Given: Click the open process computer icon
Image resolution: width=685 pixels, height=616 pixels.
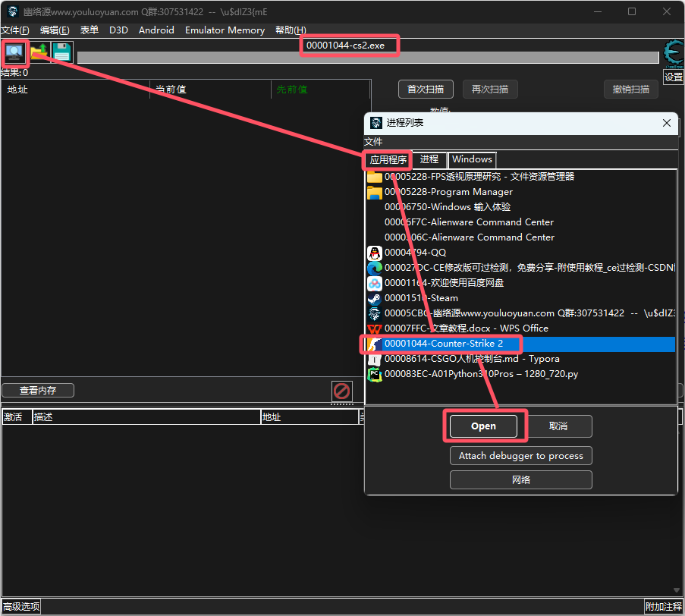Looking at the screenshot, I should tap(14, 52).
